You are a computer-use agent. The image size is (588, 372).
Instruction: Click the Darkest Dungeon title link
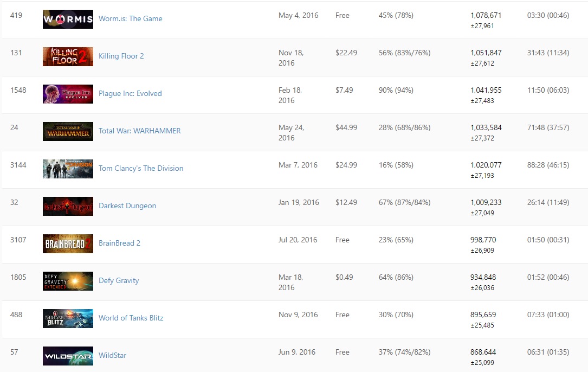coord(127,206)
